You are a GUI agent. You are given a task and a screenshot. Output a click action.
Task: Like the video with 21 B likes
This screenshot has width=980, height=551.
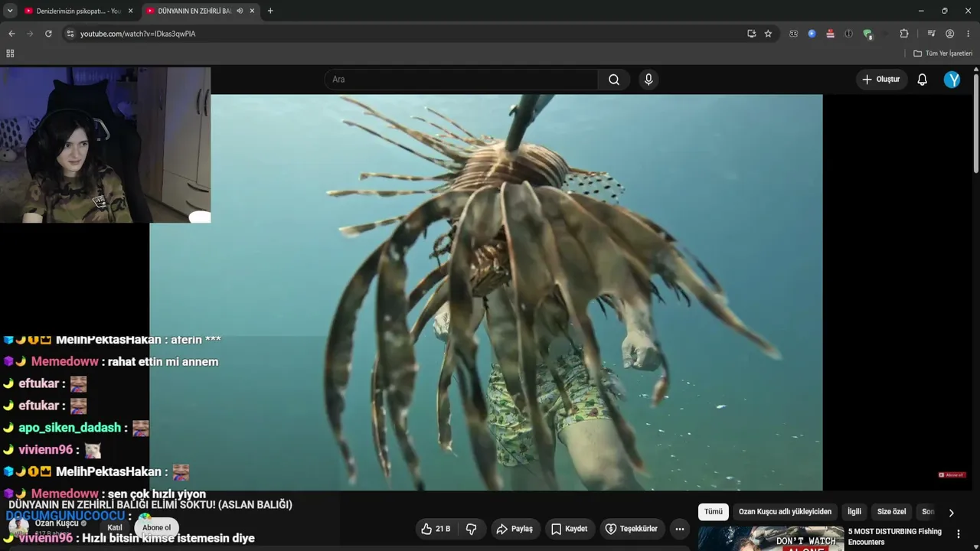point(436,529)
